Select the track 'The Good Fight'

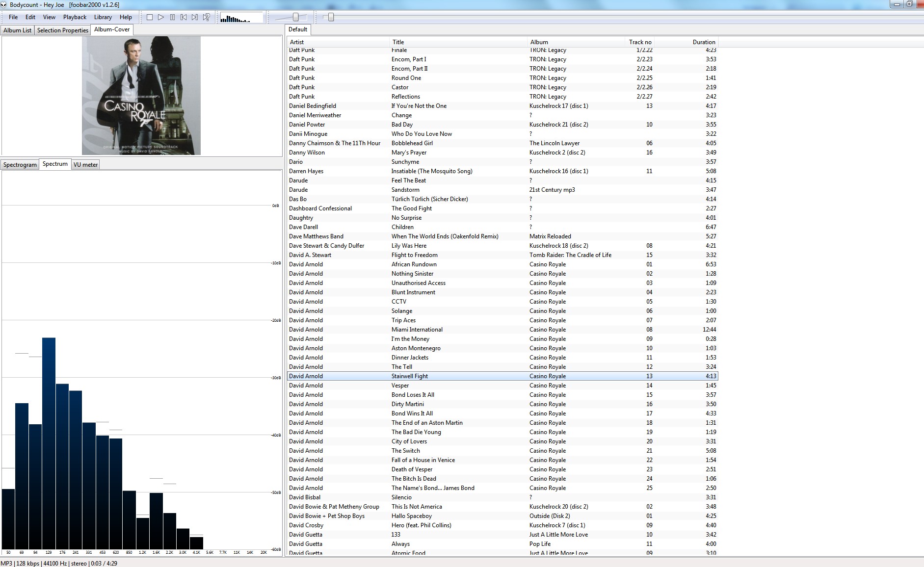coord(502,208)
